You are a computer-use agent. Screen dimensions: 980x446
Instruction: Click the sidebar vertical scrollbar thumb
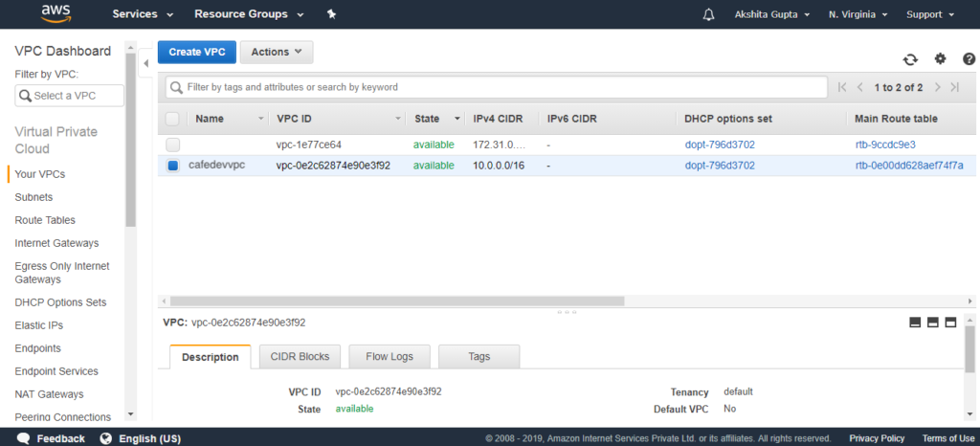click(130, 140)
